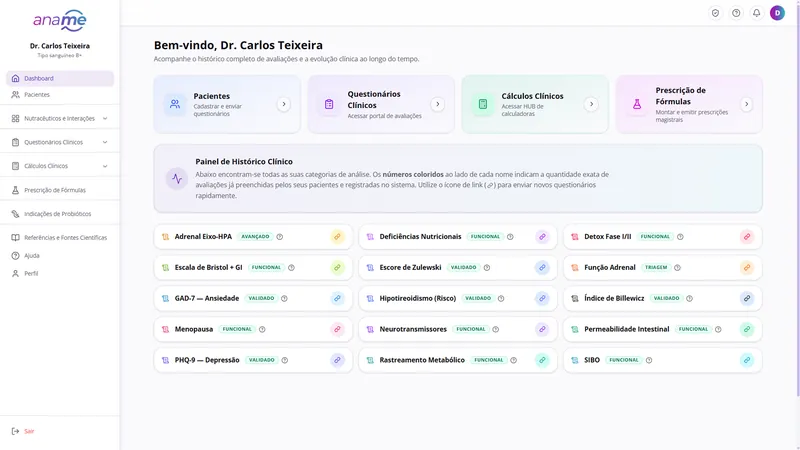800x450 pixels.
Task: Show info tooltip for SIBO
Action: (649, 360)
